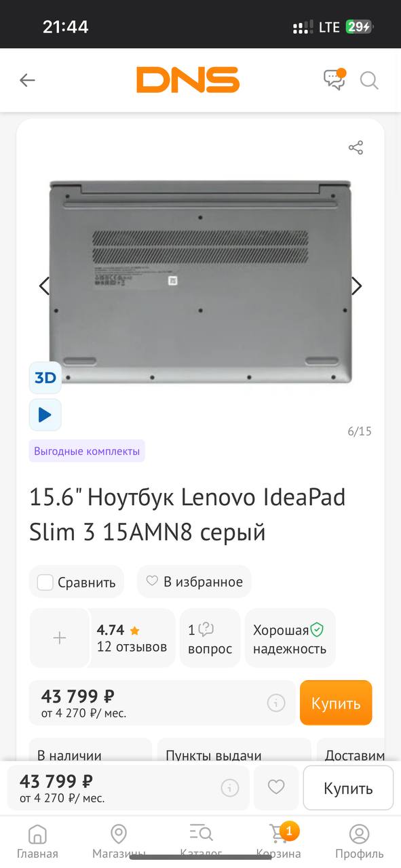The width and height of the screenshot is (401, 868).
Task: Show the next product photo
Action: click(x=356, y=286)
